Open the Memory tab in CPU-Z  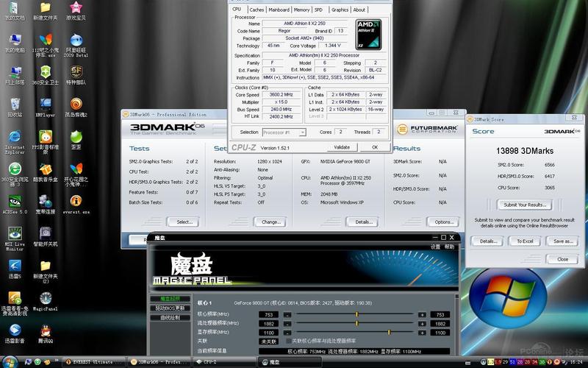[x=301, y=10]
